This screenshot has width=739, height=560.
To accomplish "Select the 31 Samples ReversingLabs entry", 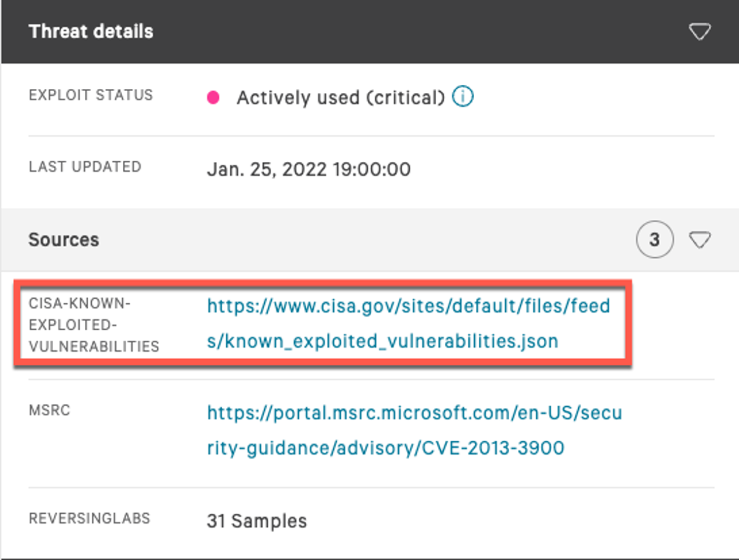I will click(257, 520).
